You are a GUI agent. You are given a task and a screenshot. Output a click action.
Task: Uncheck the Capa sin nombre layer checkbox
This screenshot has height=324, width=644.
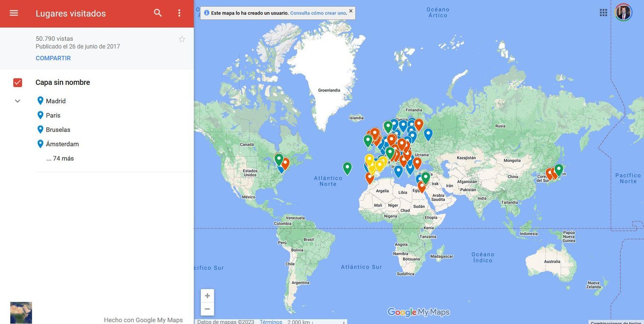point(18,82)
